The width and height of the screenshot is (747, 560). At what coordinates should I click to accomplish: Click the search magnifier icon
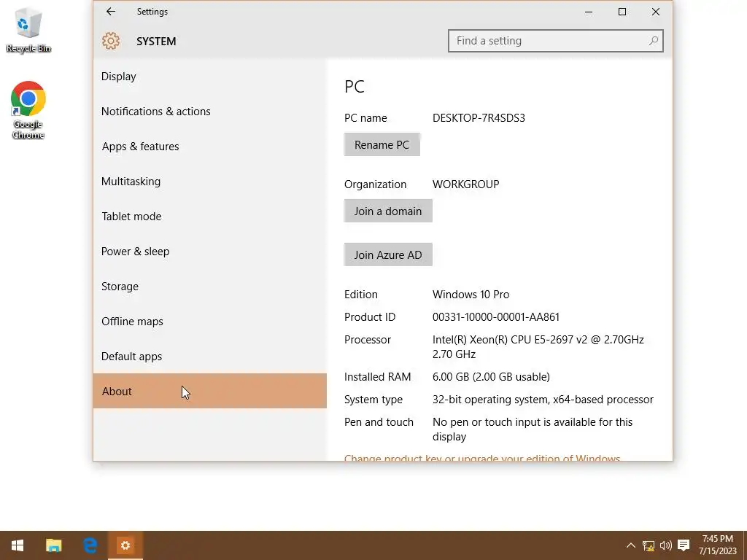tap(653, 41)
